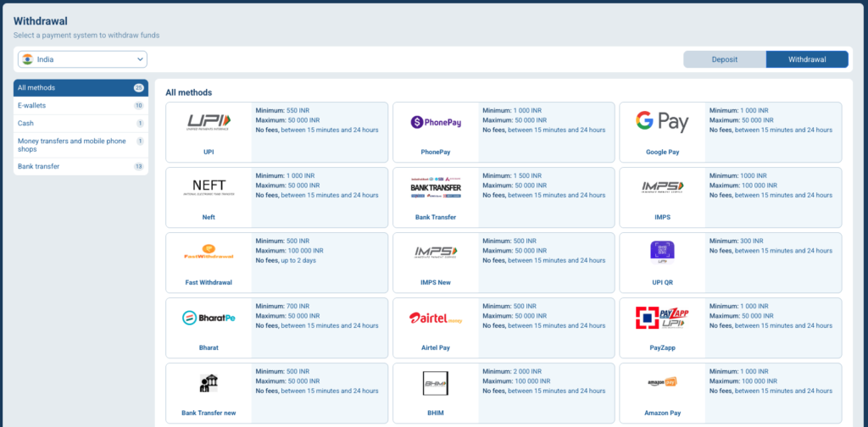The width and height of the screenshot is (868, 427).
Task: Click the BharatPe logo
Action: [x=209, y=318]
